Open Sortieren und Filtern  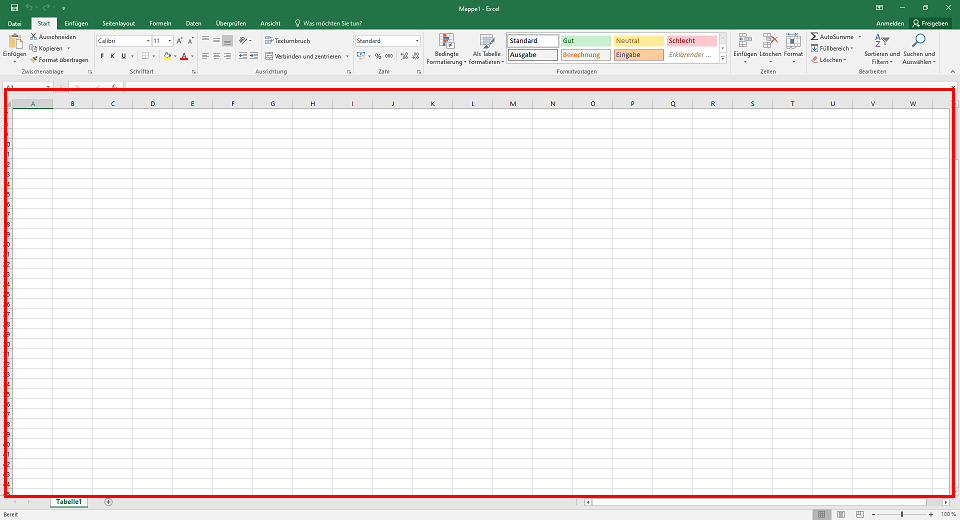pyautogui.click(x=882, y=49)
